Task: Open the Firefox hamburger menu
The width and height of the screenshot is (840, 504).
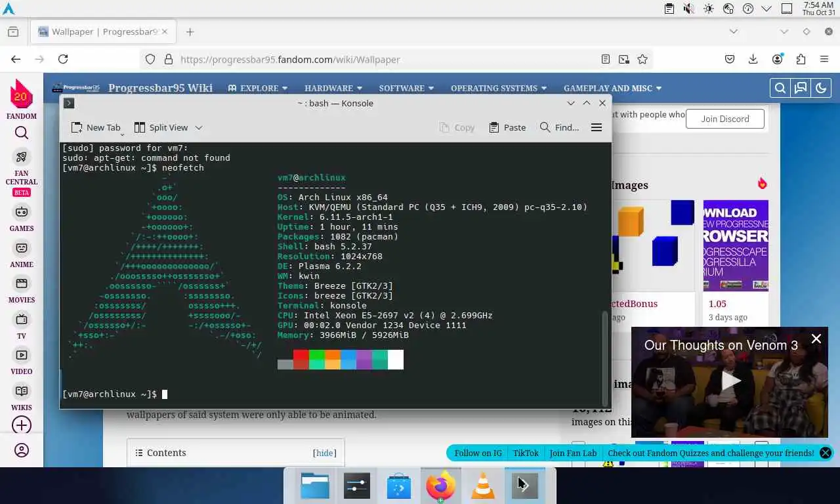Action: pyautogui.click(x=824, y=59)
